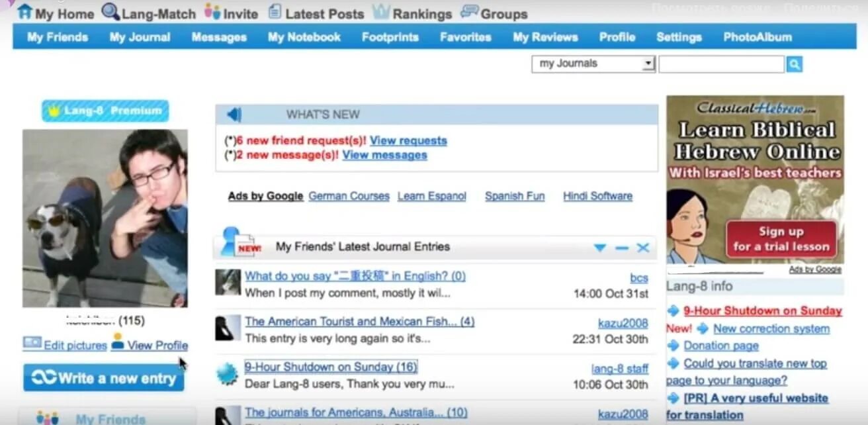Click View requests link
This screenshot has width=868, height=425.
(408, 140)
